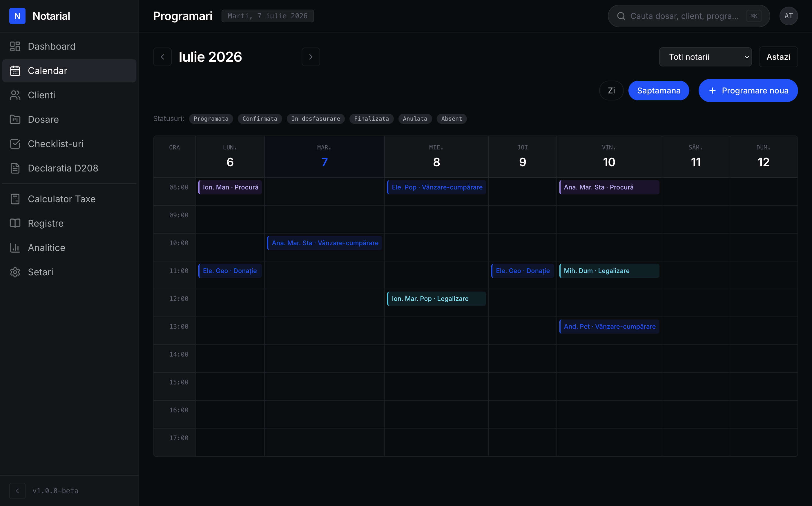Toggle the Absent status chip
Viewport: 812px width, 506px height.
point(452,118)
